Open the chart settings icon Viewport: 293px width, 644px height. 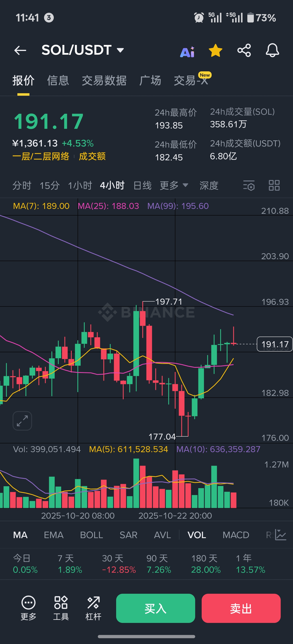click(x=249, y=186)
